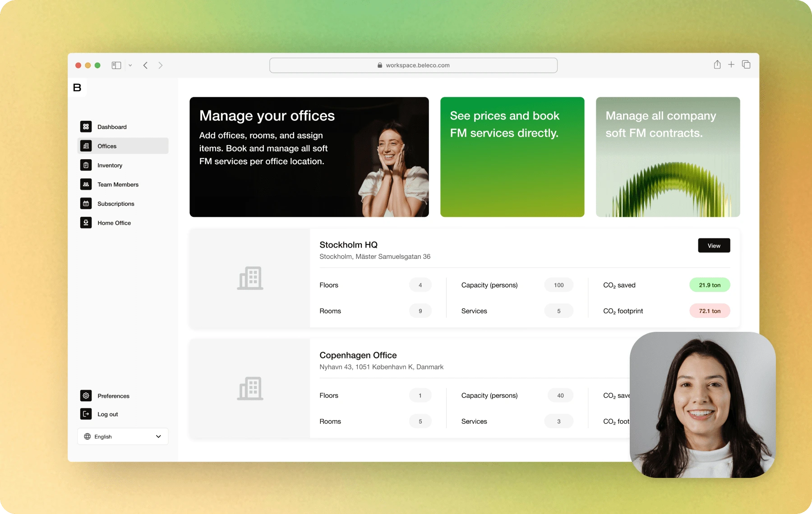The width and height of the screenshot is (812, 514).
Task: Open sidebar options chevron in browser toolbar
Action: (130, 65)
